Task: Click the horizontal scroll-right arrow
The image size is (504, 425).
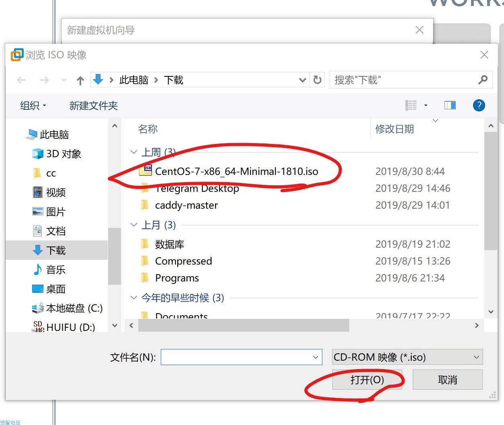Action: pos(477,325)
